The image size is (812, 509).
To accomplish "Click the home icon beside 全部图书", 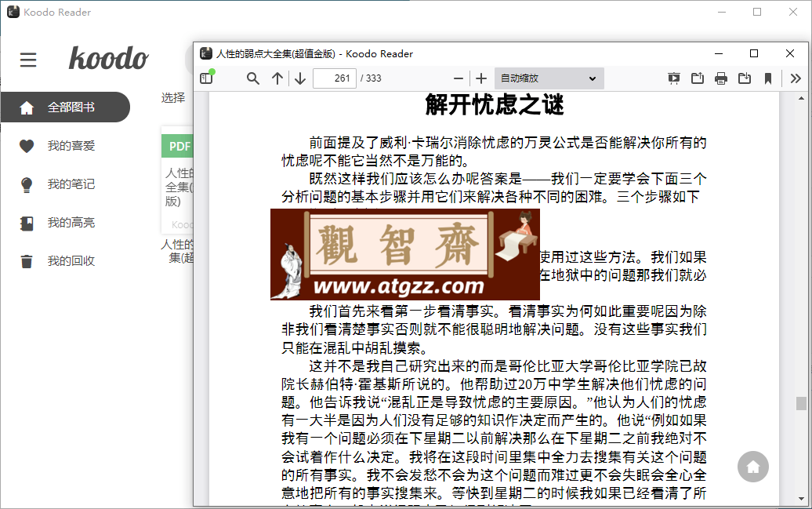I will pos(27,107).
